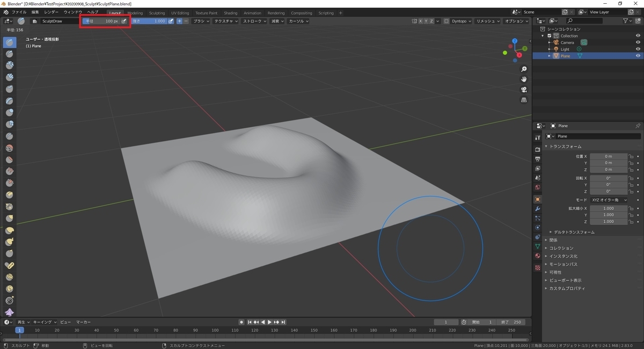
Task: Toggle camera view with the camera icon
Action: (524, 90)
